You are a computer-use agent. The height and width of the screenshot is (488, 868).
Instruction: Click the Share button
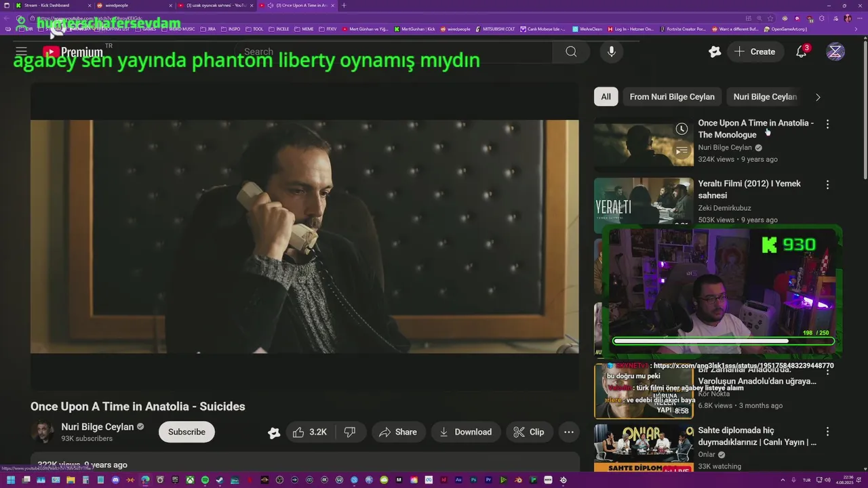tap(398, 432)
